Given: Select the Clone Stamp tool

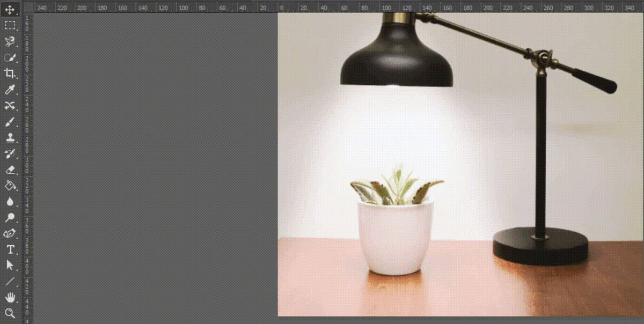Looking at the screenshot, I should coord(10,138).
